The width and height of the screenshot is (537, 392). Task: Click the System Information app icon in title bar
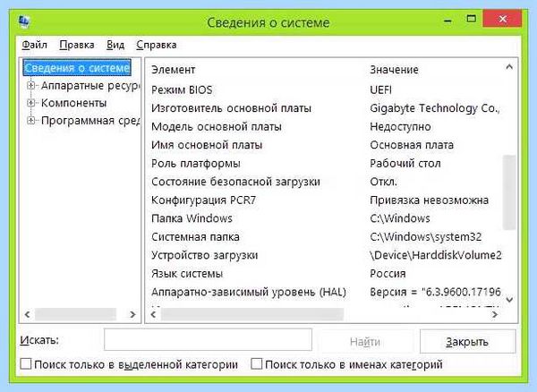24,21
